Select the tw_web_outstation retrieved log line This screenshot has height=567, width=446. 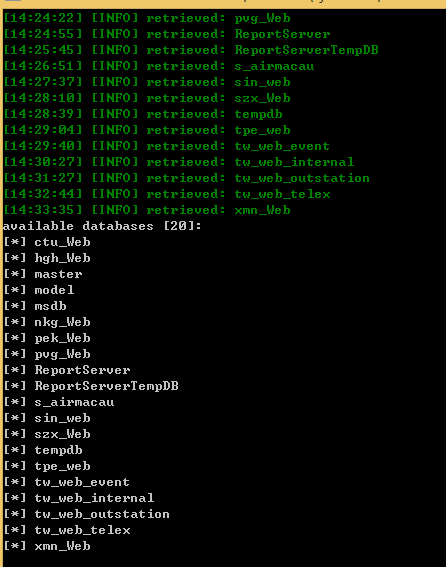click(186, 178)
